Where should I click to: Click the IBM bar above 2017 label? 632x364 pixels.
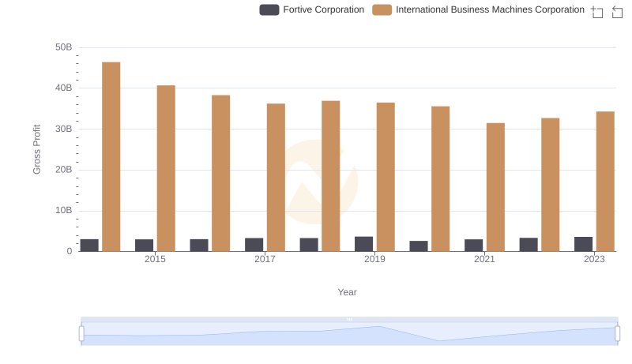(276, 178)
